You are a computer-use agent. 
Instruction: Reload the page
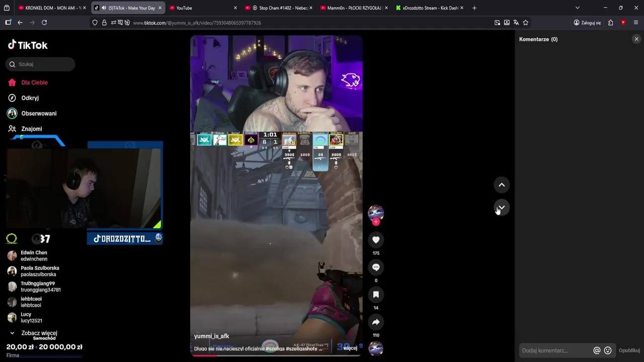pyautogui.click(x=44, y=23)
